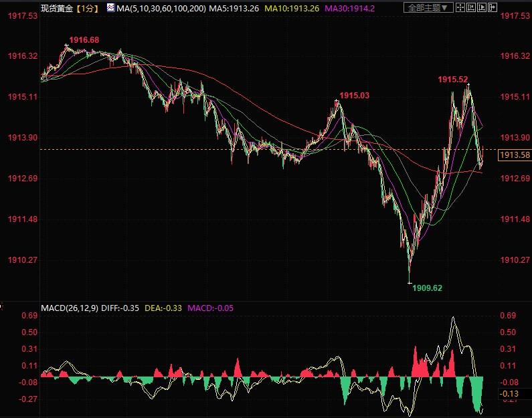
Task: Click the range-left arrow toolbar icon
Action: tap(472, 8)
